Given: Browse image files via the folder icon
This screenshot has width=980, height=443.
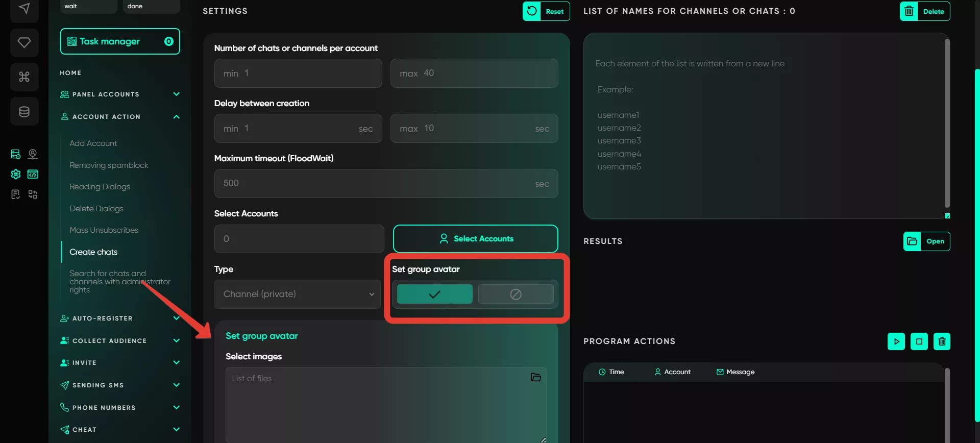Looking at the screenshot, I should point(536,377).
